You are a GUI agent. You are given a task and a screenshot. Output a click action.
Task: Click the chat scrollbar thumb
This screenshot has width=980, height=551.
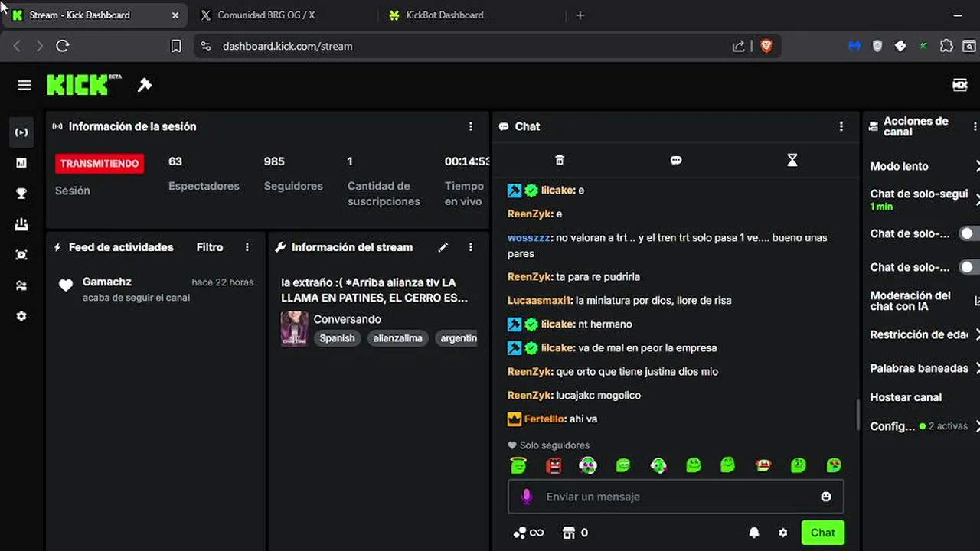coord(857,414)
